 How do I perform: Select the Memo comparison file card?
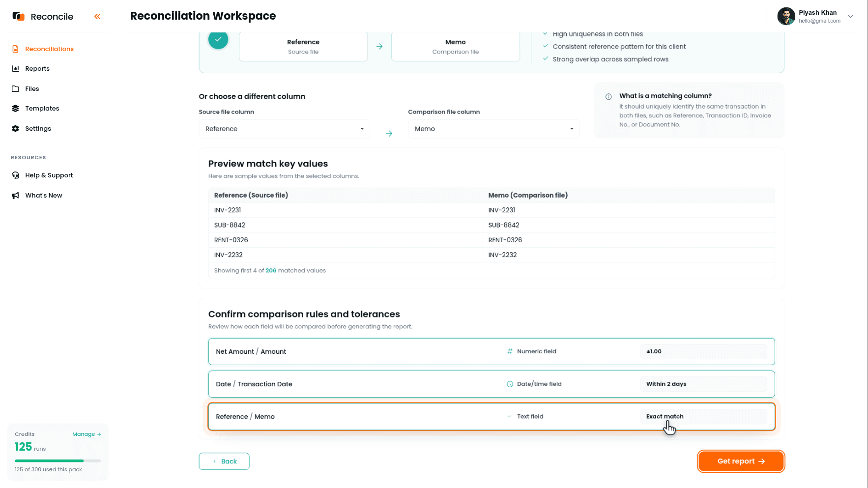click(456, 47)
